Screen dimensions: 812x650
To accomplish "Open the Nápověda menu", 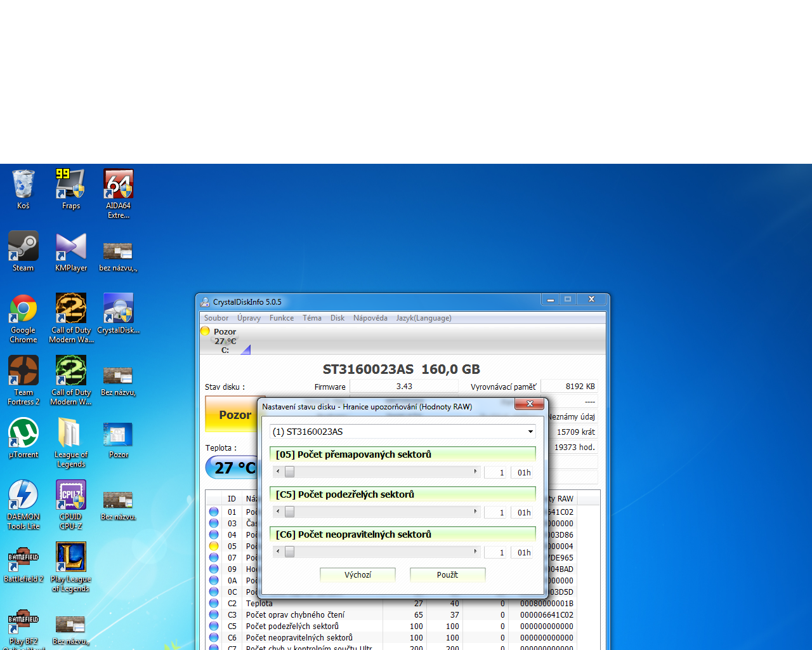I will [370, 318].
